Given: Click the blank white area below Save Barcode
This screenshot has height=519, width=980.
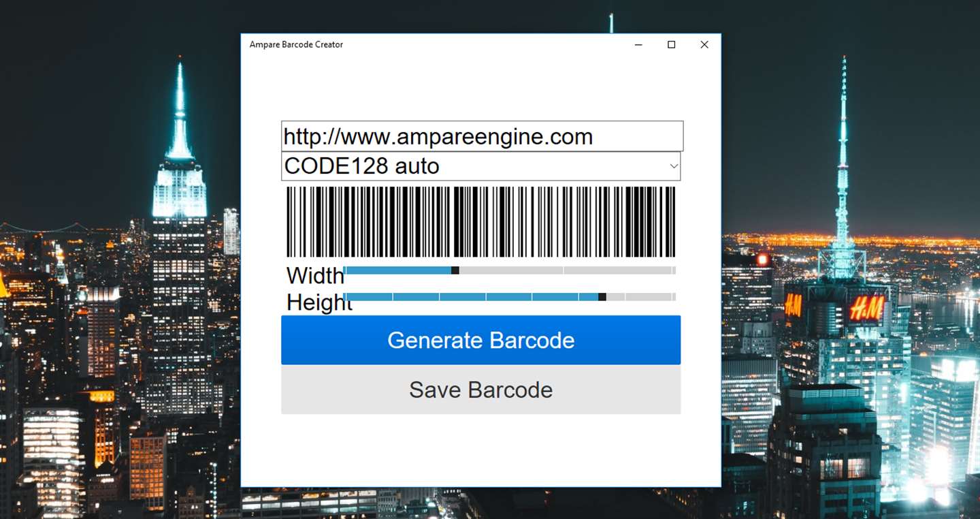Looking at the screenshot, I should [x=480, y=450].
